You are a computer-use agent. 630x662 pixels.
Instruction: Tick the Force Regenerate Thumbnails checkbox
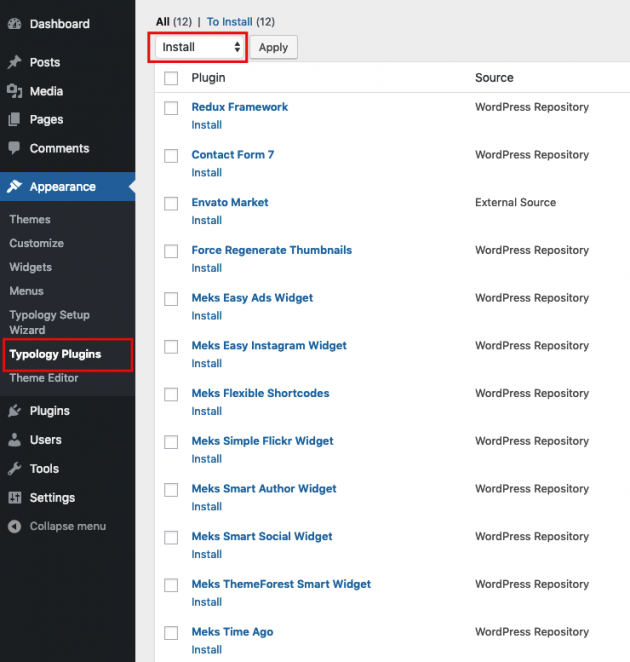171,251
